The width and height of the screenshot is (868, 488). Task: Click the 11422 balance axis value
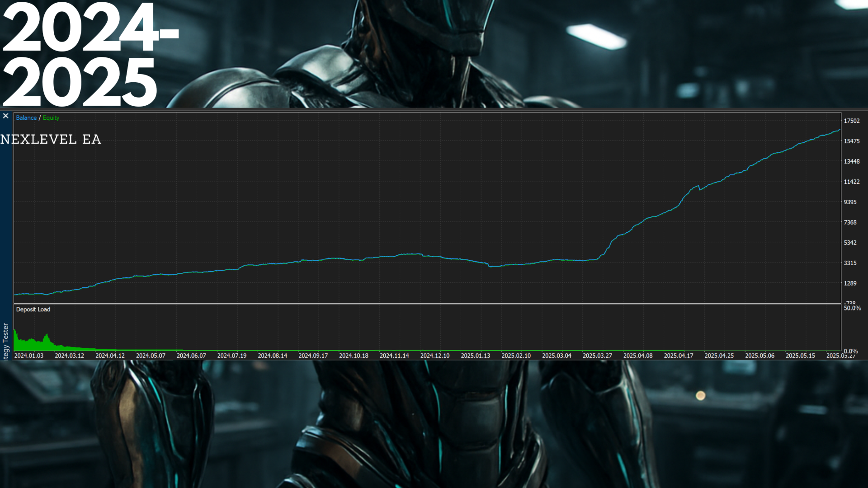tap(852, 182)
